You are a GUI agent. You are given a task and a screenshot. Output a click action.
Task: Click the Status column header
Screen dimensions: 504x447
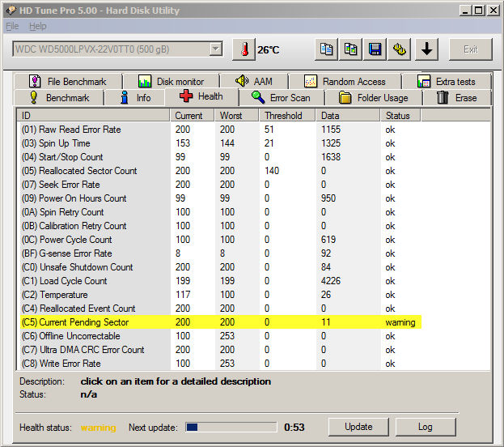(x=400, y=116)
